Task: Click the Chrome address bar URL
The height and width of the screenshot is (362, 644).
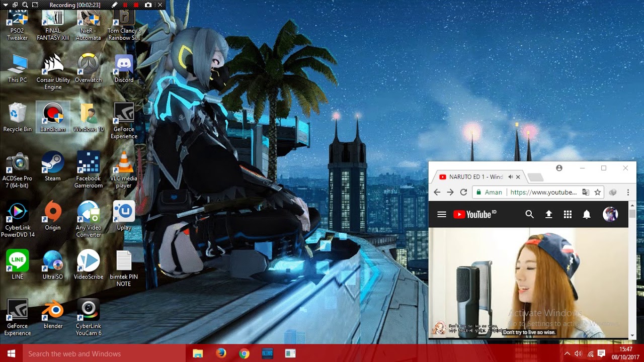Action: point(543,192)
